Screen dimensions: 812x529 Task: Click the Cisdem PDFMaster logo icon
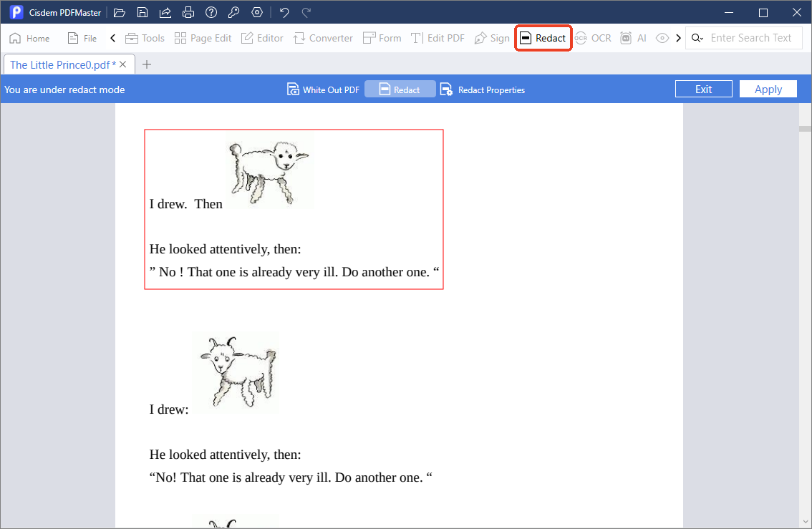click(16, 12)
